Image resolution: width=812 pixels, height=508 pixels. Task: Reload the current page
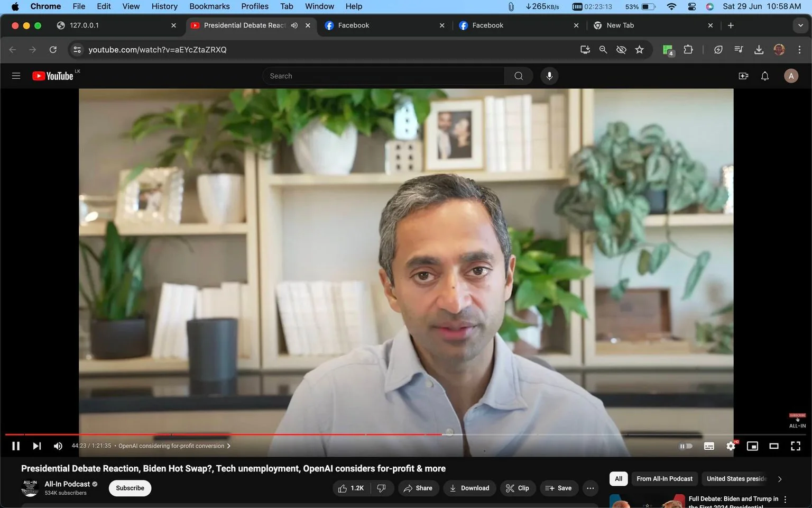pyautogui.click(x=53, y=50)
